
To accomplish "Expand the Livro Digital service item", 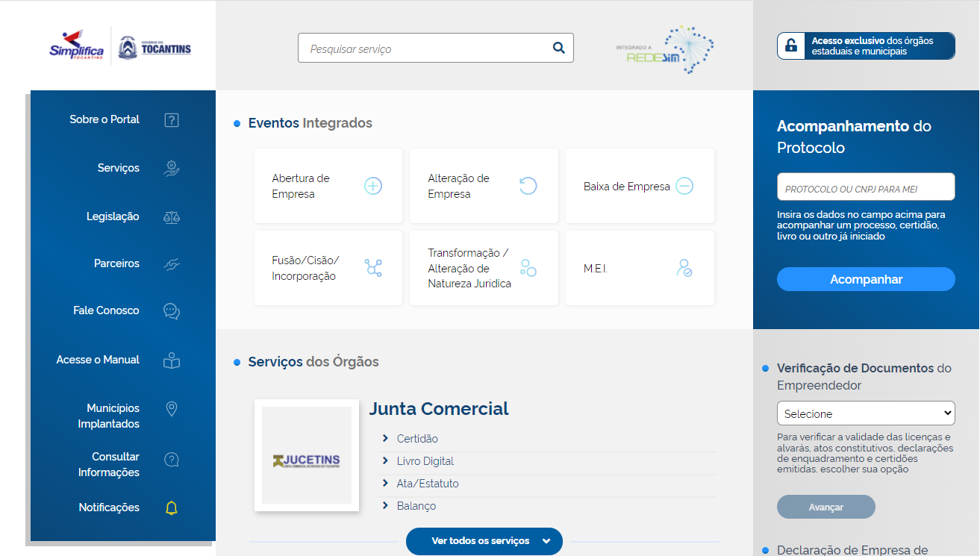I will (x=425, y=461).
